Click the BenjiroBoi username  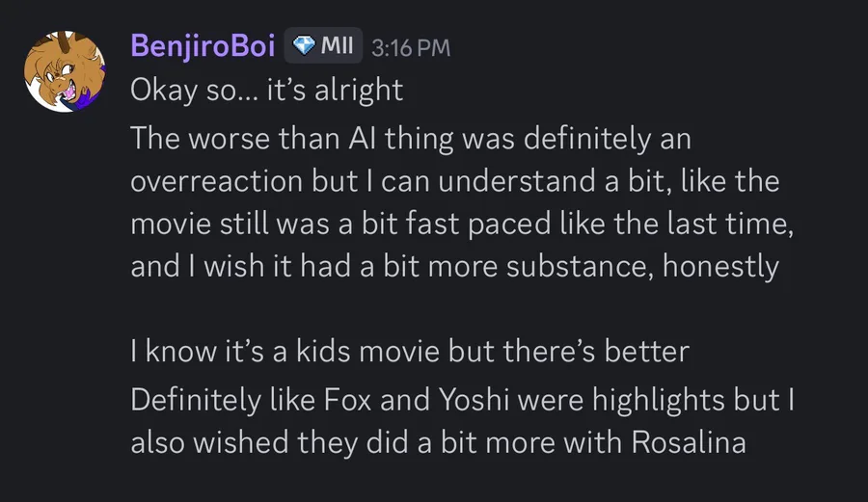202,45
